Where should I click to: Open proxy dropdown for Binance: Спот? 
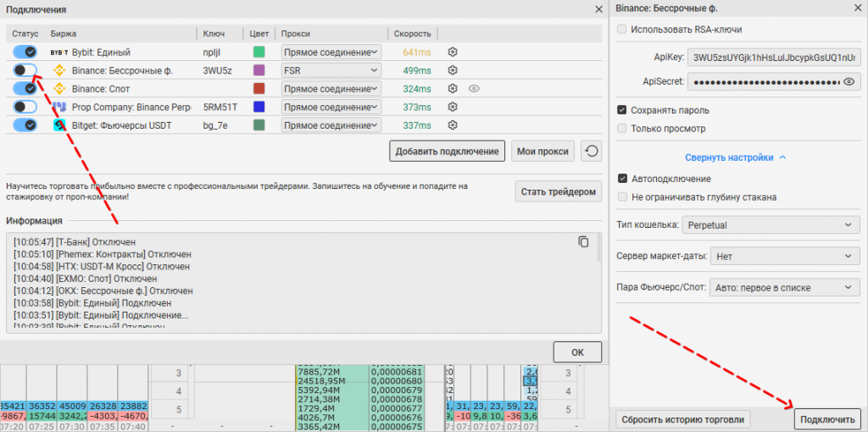click(x=331, y=88)
